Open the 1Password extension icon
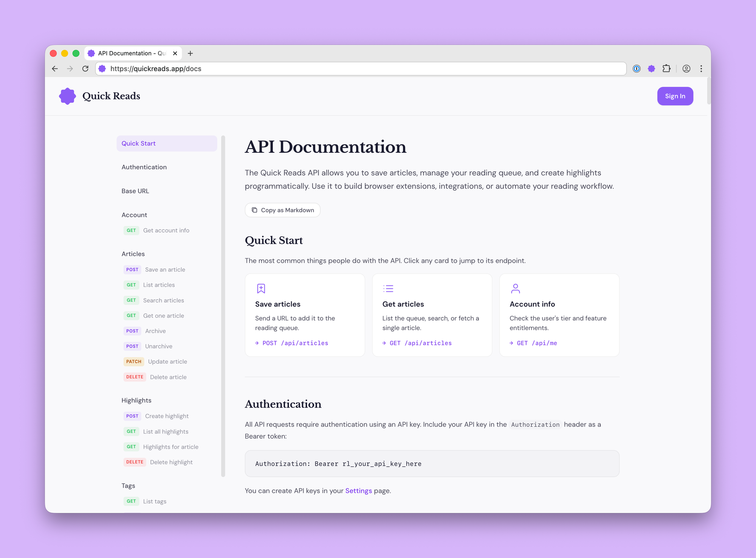756x558 pixels. 637,68
